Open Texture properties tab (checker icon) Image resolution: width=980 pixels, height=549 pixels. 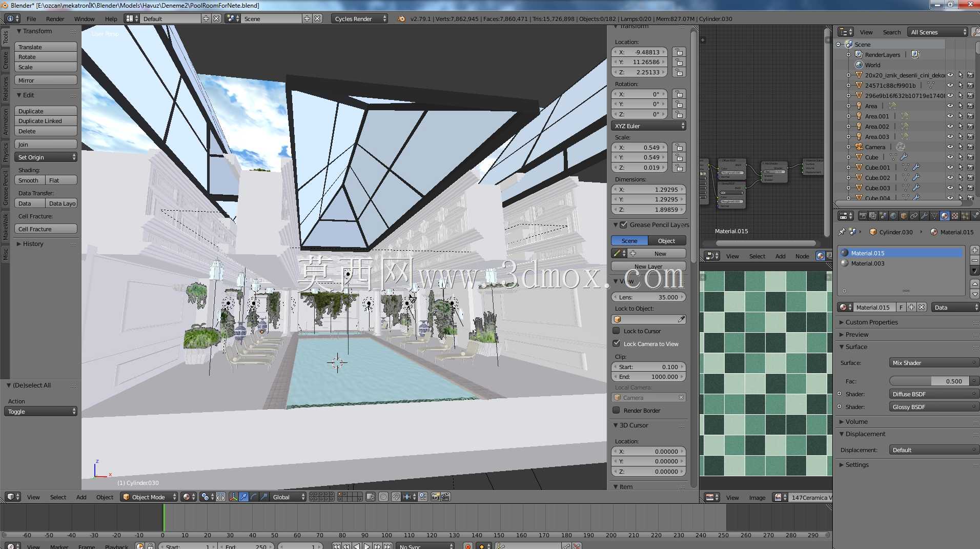point(955,216)
